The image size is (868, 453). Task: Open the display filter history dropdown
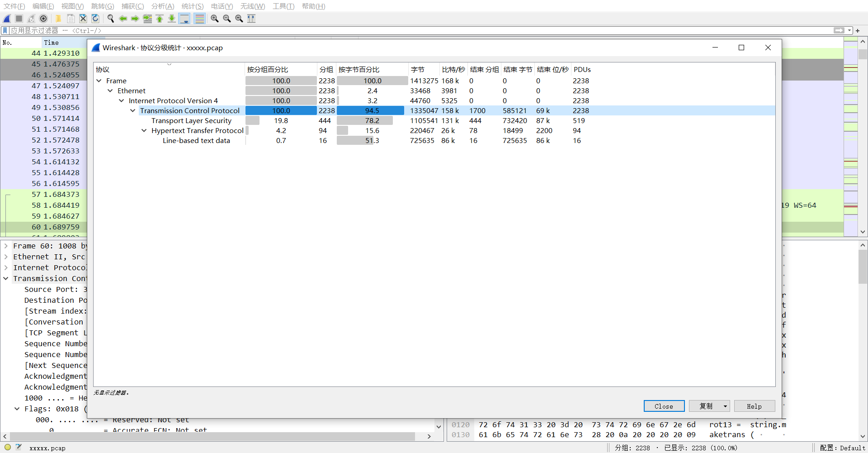click(x=849, y=30)
